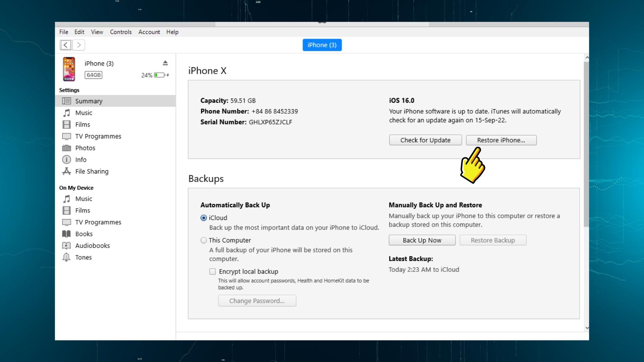Click TV Programmes icon under On My Device
The image size is (644, 362).
(x=66, y=222)
